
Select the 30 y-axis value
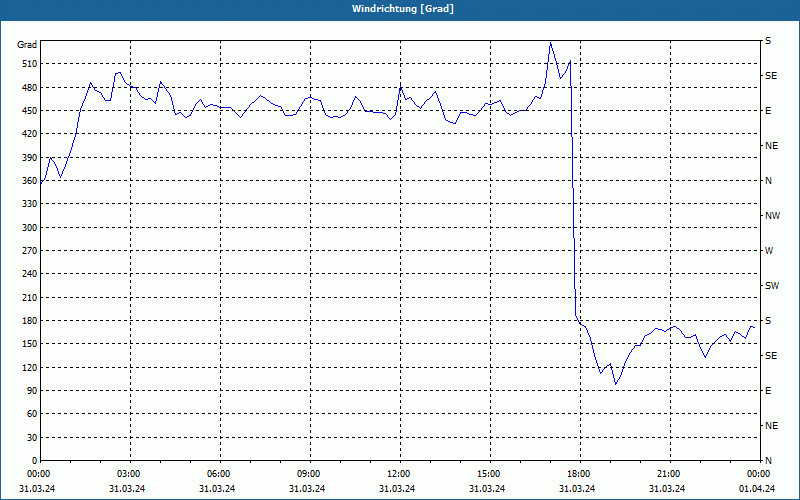click(x=31, y=438)
